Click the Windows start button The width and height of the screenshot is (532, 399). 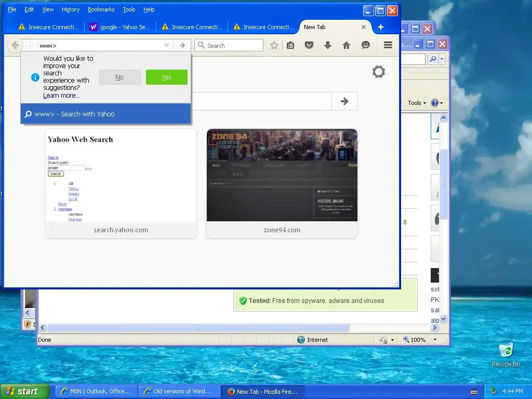[x=25, y=391]
